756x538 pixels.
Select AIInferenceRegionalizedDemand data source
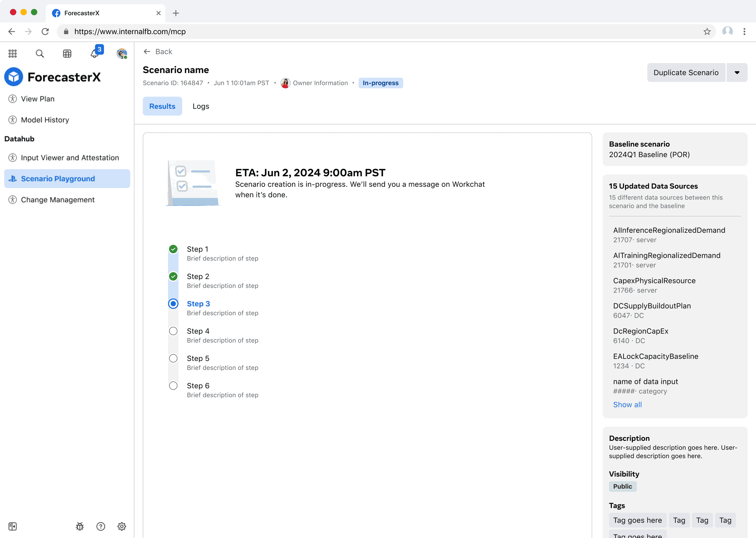pyautogui.click(x=669, y=235)
